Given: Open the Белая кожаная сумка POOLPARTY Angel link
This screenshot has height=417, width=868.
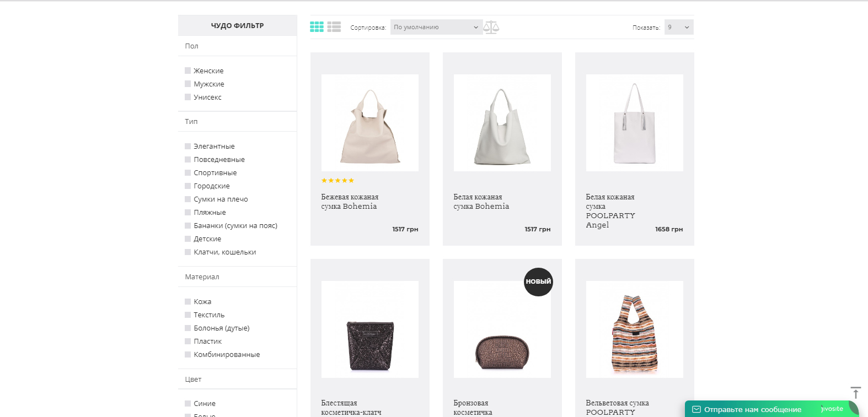Looking at the screenshot, I should coord(610,211).
